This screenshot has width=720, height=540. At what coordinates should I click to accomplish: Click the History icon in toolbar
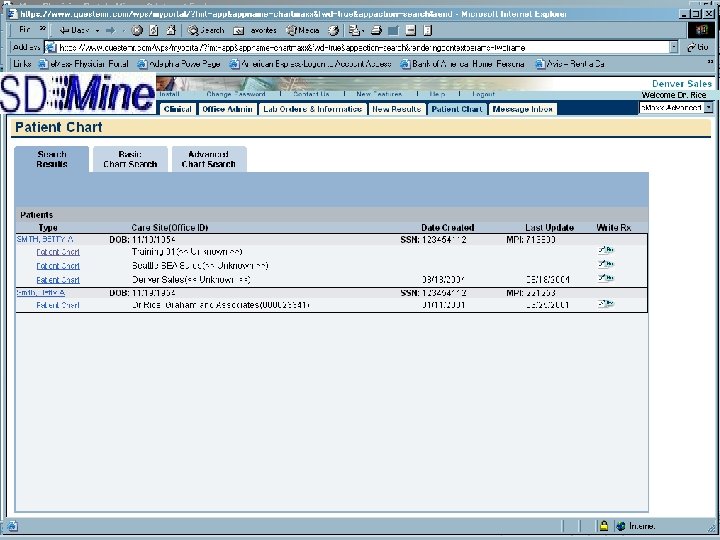pyautogui.click(x=334, y=31)
